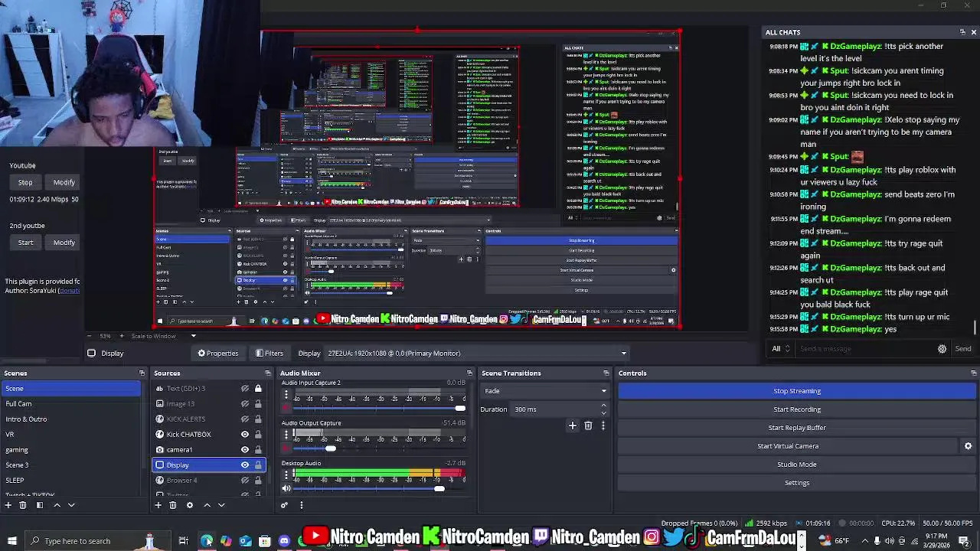Adjust Desktop Audio volume slider

(439, 489)
